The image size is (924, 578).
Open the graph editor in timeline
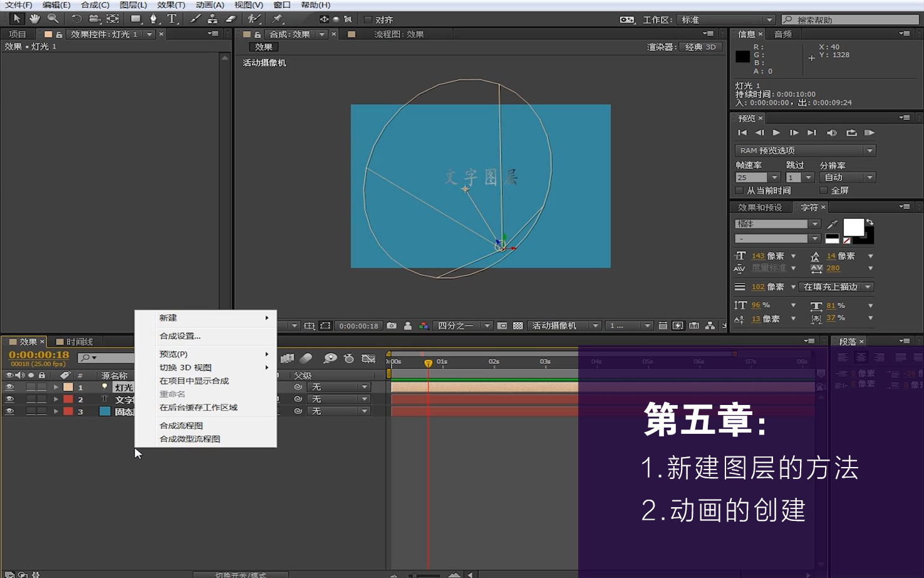(x=368, y=358)
